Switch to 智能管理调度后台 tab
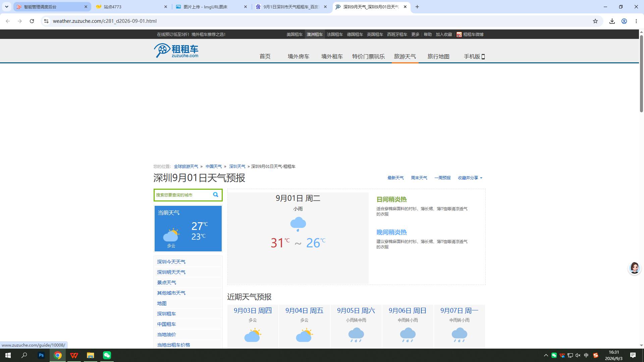The image size is (644, 362). click(x=52, y=7)
